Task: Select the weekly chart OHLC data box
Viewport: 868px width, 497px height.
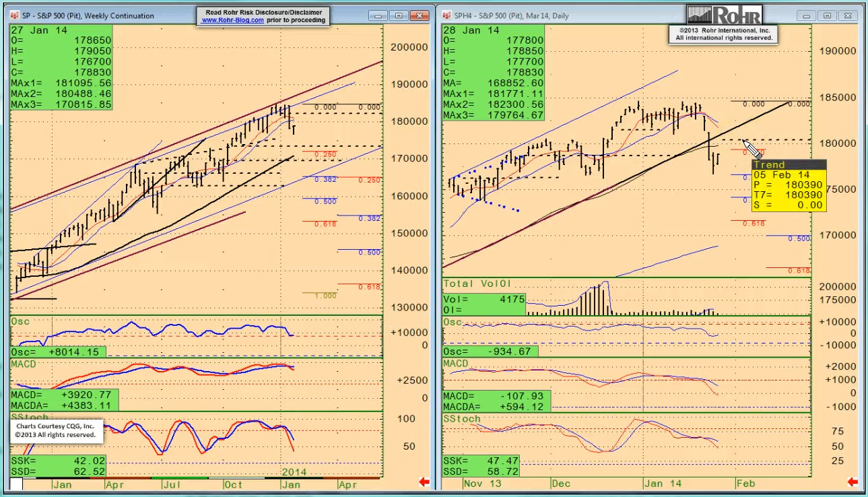Action: click(x=61, y=67)
